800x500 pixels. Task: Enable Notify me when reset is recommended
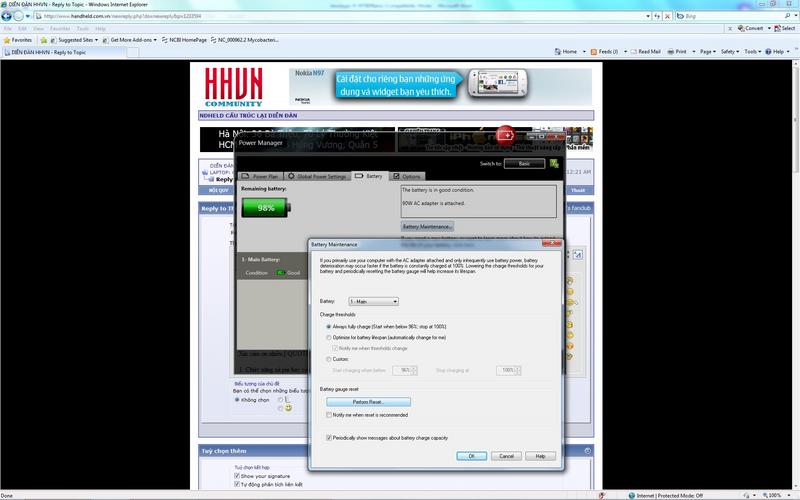click(329, 414)
